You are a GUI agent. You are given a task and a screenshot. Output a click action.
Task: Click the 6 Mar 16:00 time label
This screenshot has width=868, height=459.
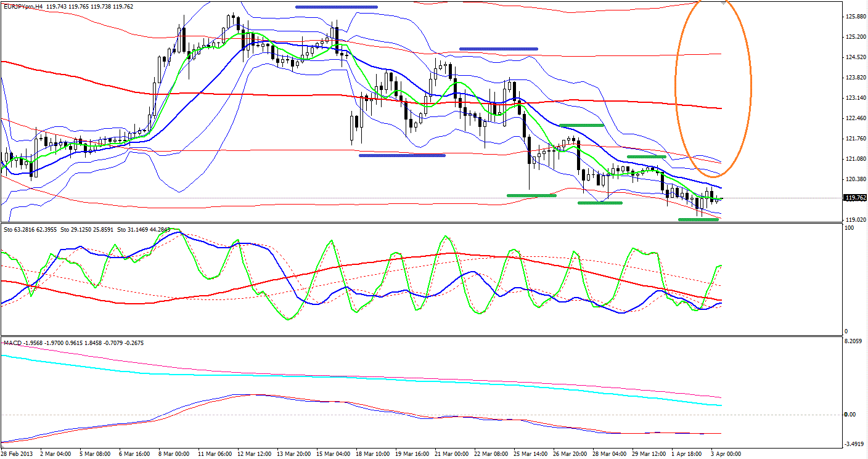pos(134,454)
